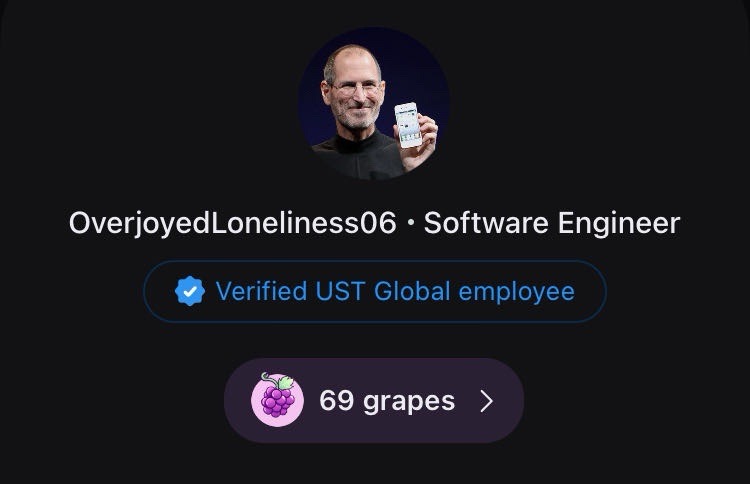
Task: Open the Verified UST Global employee badge
Action: 375,291
